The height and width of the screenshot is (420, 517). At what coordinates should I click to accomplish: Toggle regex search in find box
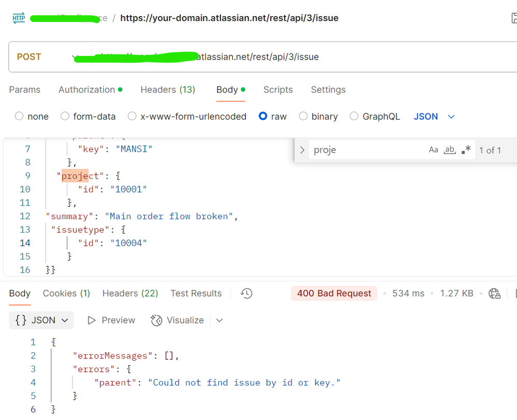[466, 150]
